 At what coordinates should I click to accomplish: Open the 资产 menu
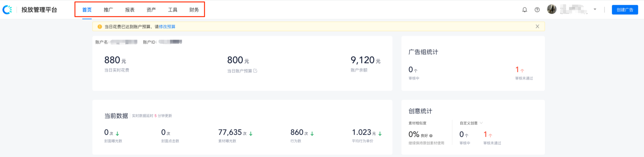coord(151,10)
